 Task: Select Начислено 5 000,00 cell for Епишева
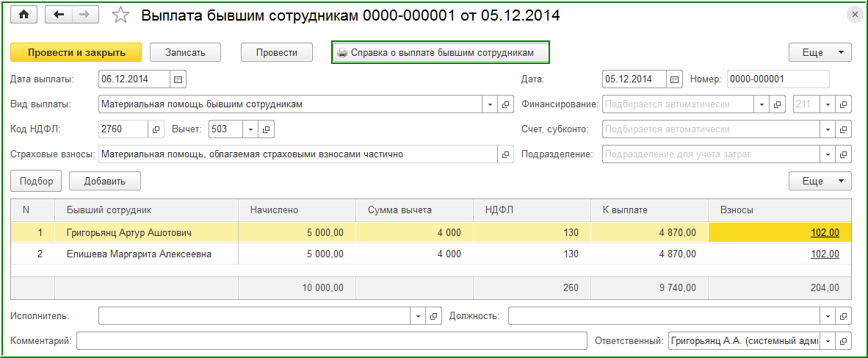pyautogui.click(x=297, y=254)
